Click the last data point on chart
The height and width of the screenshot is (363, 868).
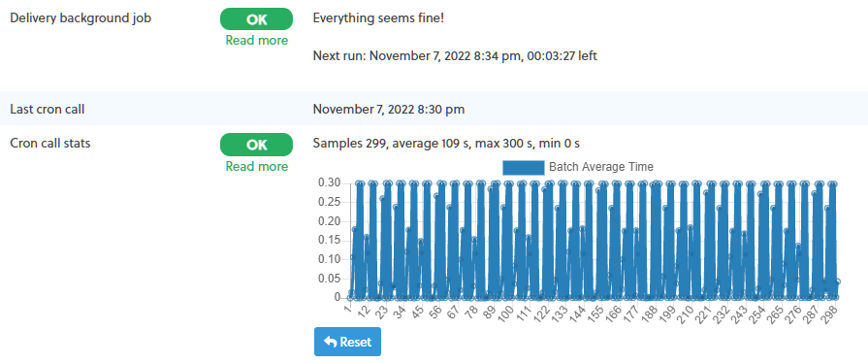point(837,281)
